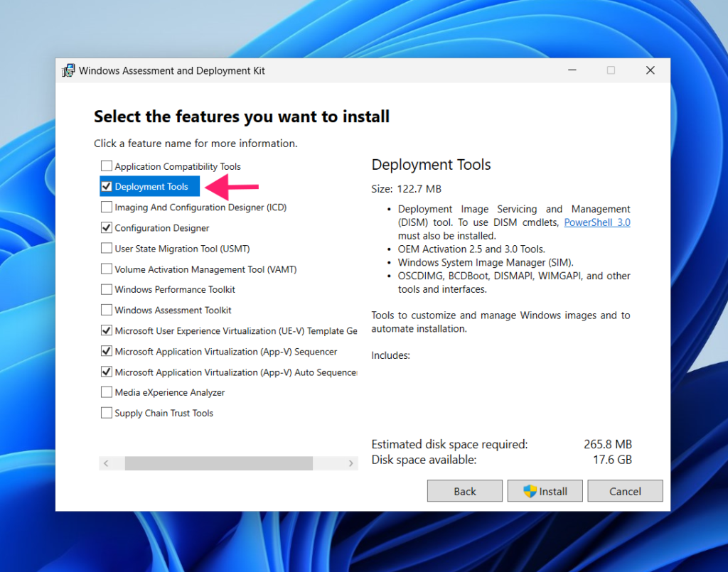The height and width of the screenshot is (572, 728).
Task: Select Microsoft Application Virtualization (App-V) Sequencer name
Action: (226, 352)
